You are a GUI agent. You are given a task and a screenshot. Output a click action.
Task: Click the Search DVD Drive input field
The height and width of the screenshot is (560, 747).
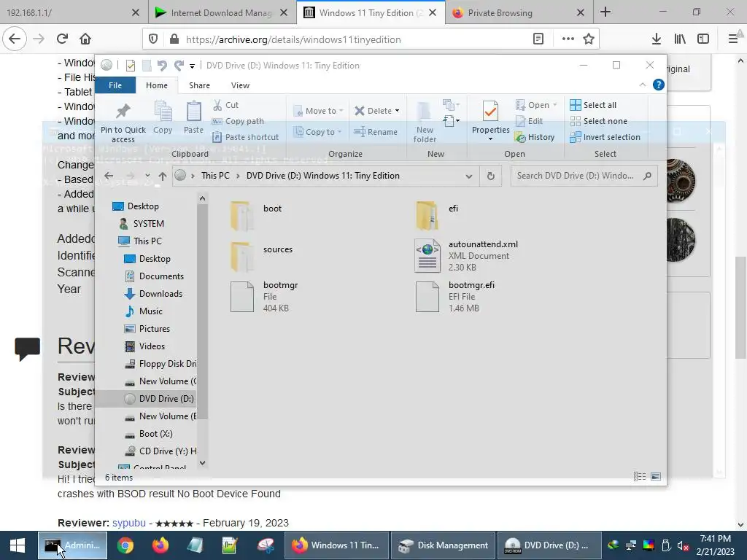[x=584, y=176]
